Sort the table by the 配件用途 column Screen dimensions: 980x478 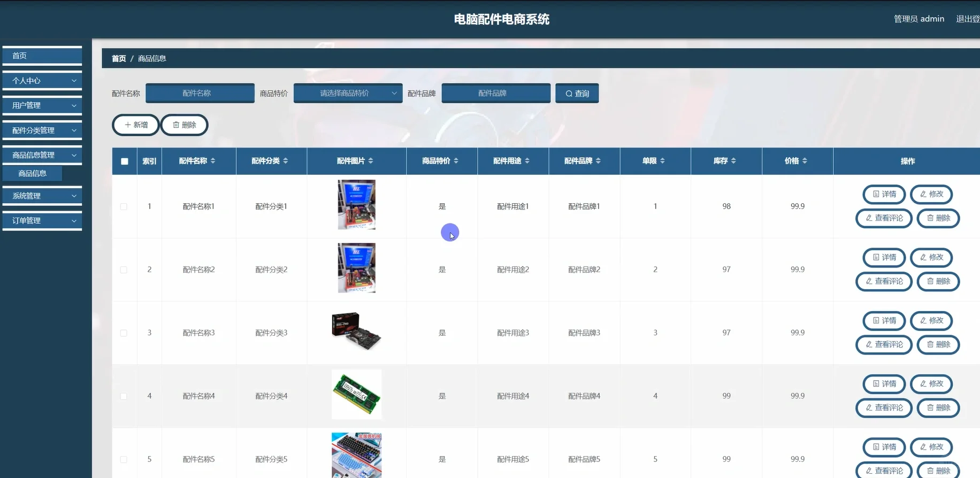[x=527, y=161]
